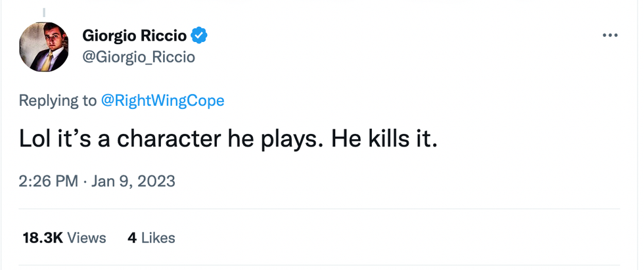Click the 18.3K view count number
The image size is (644, 270).
(43, 237)
